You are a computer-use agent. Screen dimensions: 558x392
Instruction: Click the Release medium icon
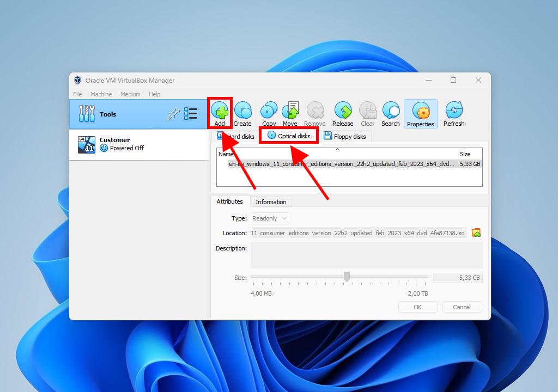pos(343,112)
